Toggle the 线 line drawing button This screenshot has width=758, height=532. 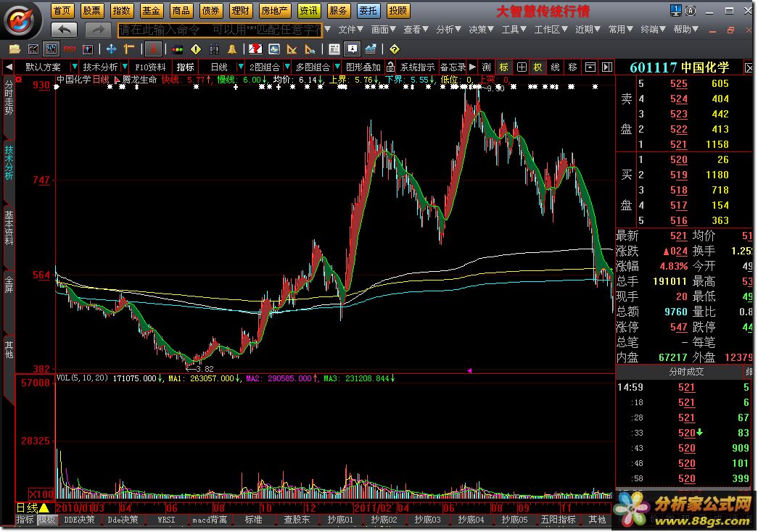click(555, 67)
